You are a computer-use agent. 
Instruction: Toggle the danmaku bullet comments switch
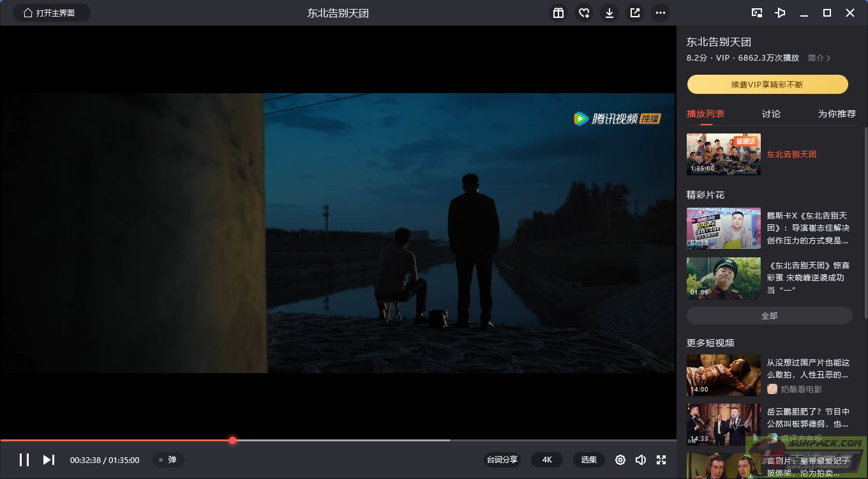click(x=168, y=460)
